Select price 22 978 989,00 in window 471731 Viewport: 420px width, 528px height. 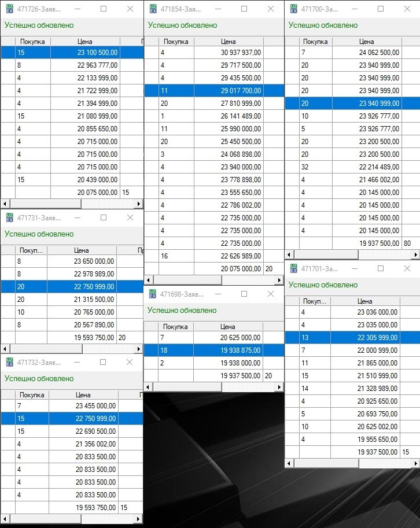[82, 274]
